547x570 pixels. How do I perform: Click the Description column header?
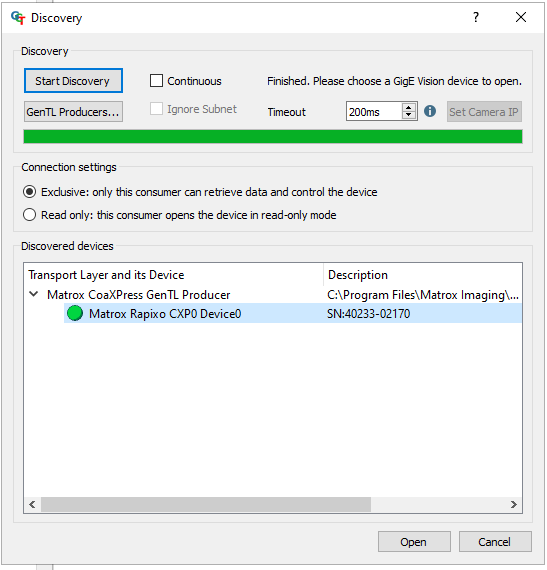423,275
